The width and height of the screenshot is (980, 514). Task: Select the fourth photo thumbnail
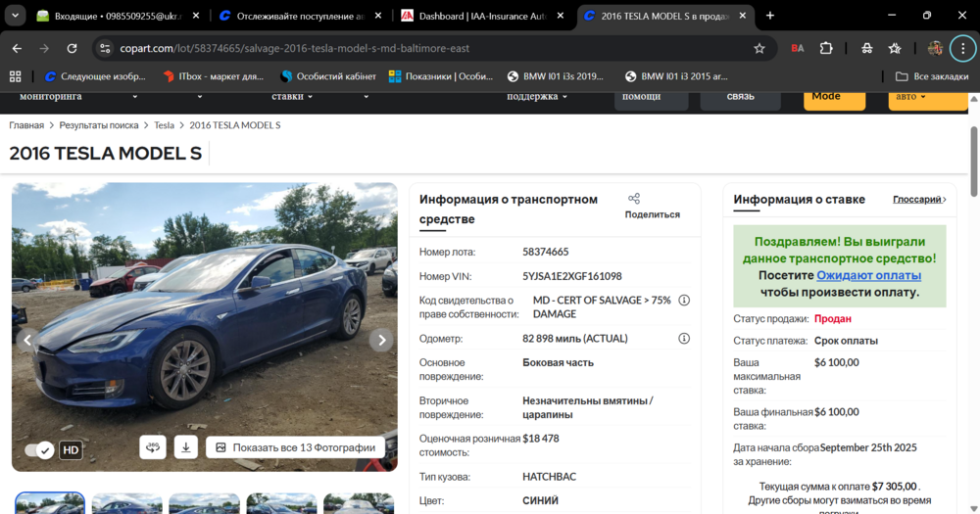pyautogui.click(x=281, y=503)
